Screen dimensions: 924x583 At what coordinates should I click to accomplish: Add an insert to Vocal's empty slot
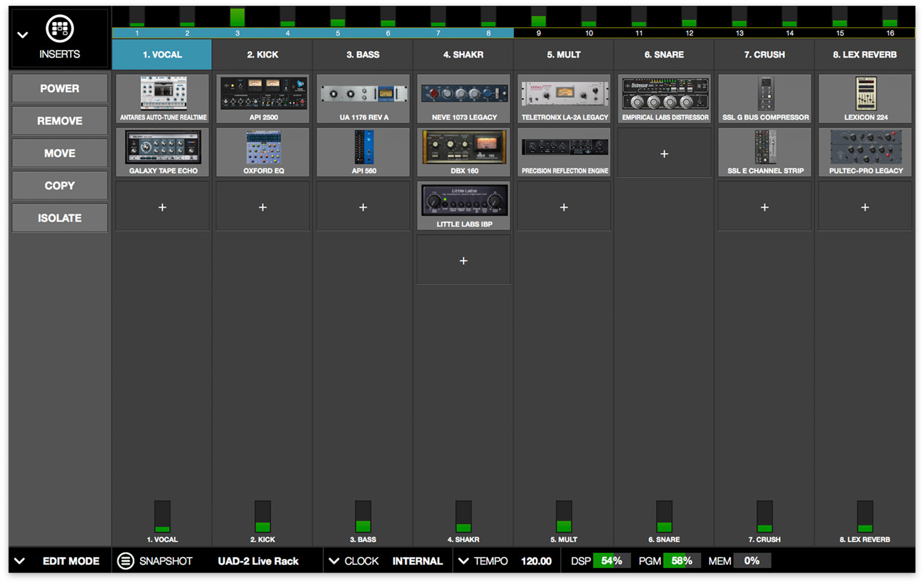pos(163,207)
